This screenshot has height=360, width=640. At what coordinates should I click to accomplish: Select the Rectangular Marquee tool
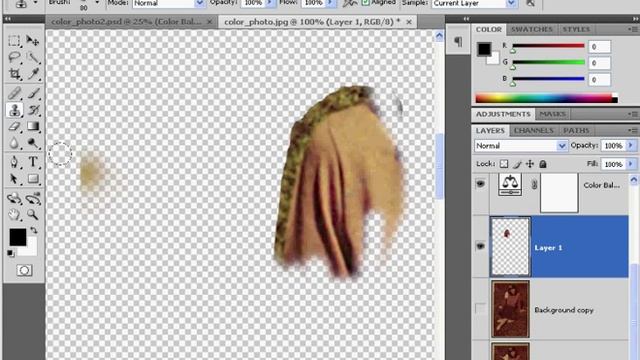14,40
